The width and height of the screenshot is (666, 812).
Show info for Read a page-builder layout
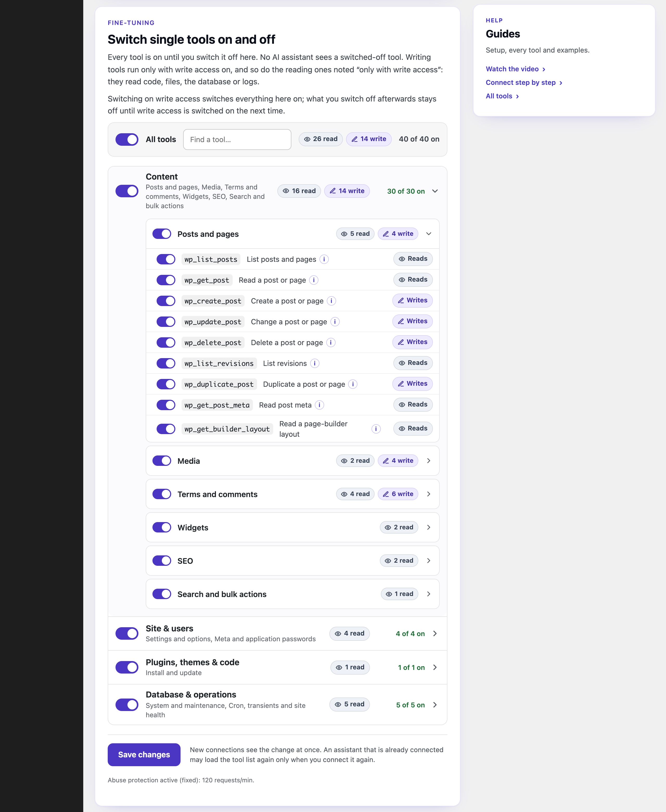[x=376, y=429]
